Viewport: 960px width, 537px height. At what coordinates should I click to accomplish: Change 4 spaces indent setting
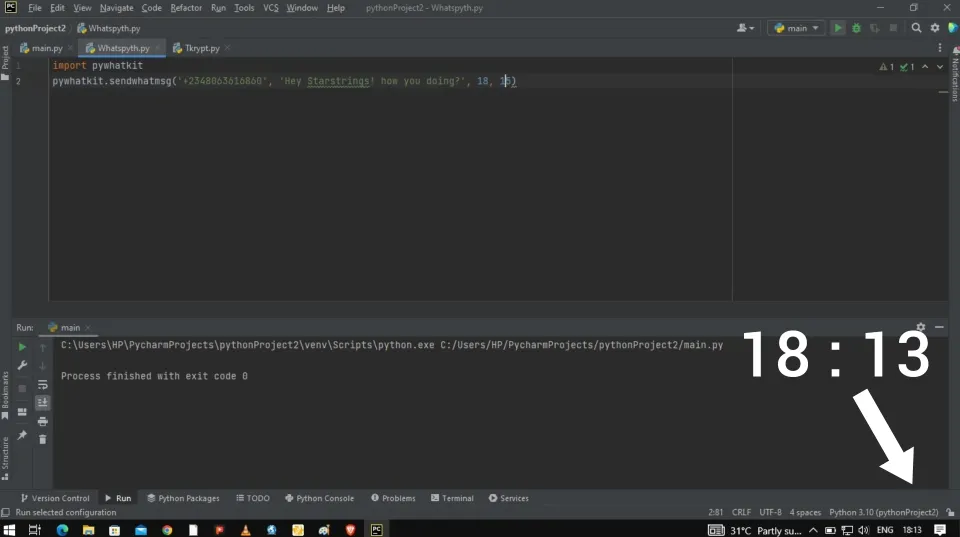click(x=804, y=513)
